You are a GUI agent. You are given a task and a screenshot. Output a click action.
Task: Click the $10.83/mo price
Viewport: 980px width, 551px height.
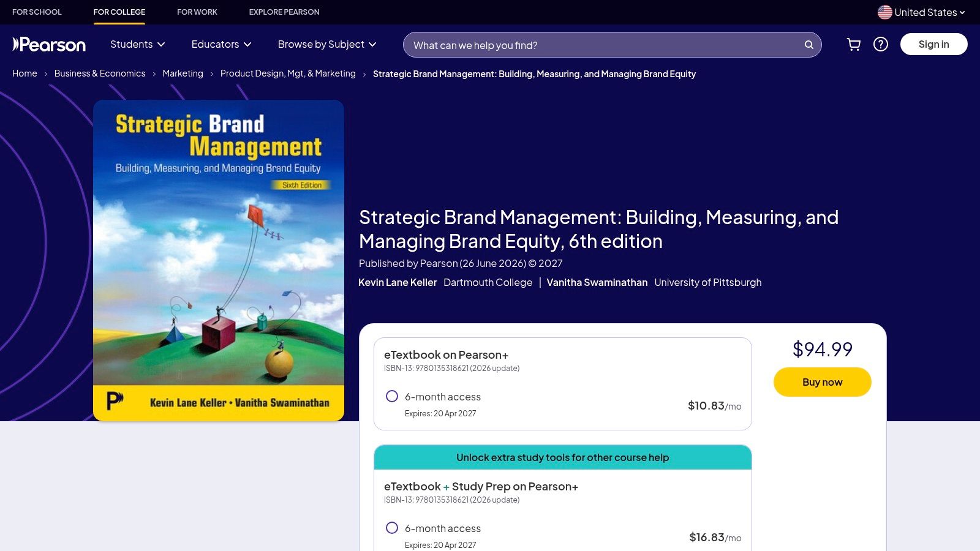coord(715,405)
